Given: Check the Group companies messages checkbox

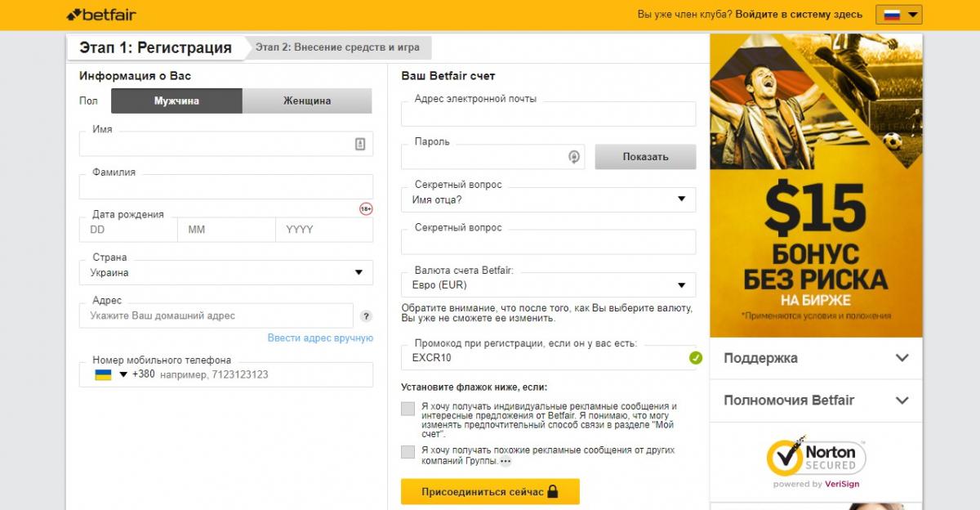Looking at the screenshot, I should 408,452.
